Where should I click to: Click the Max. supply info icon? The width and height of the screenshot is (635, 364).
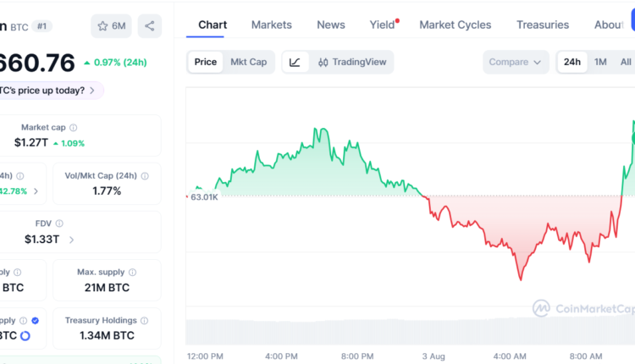132,272
